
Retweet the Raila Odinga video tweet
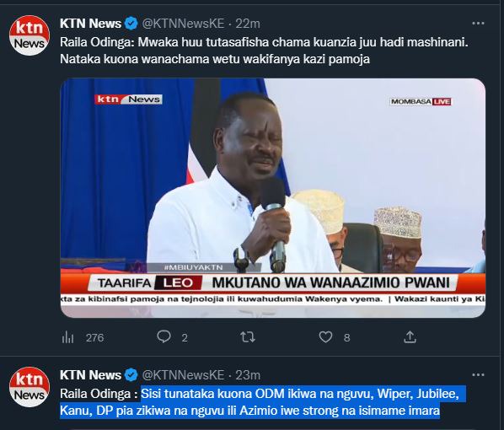click(248, 337)
